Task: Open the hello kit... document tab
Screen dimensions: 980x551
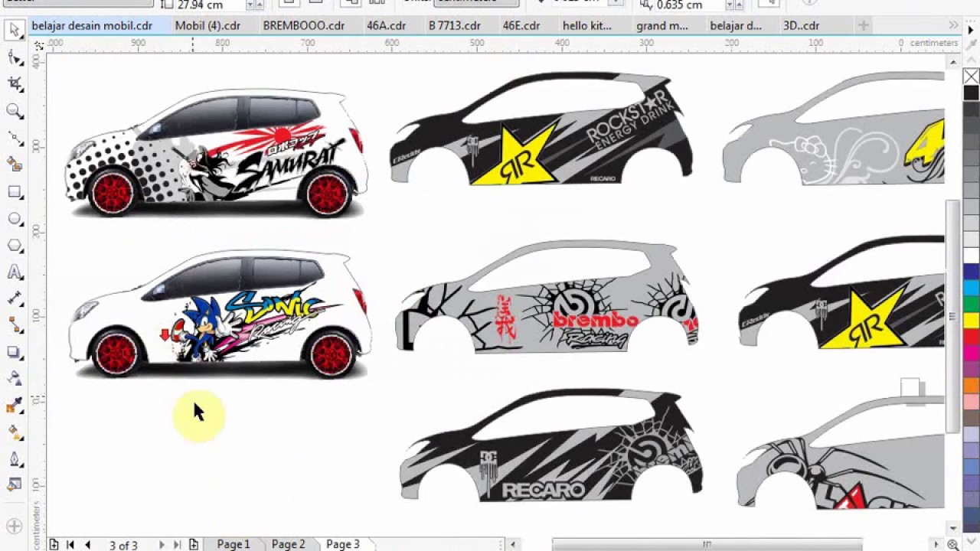Action: click(x=587, y=25)
